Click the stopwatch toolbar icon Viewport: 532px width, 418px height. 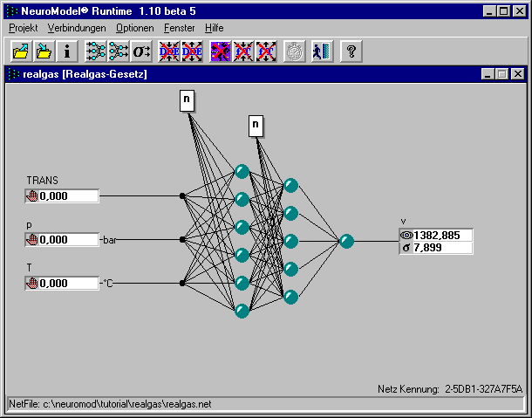pyautogui.click(x=297, y=51)
